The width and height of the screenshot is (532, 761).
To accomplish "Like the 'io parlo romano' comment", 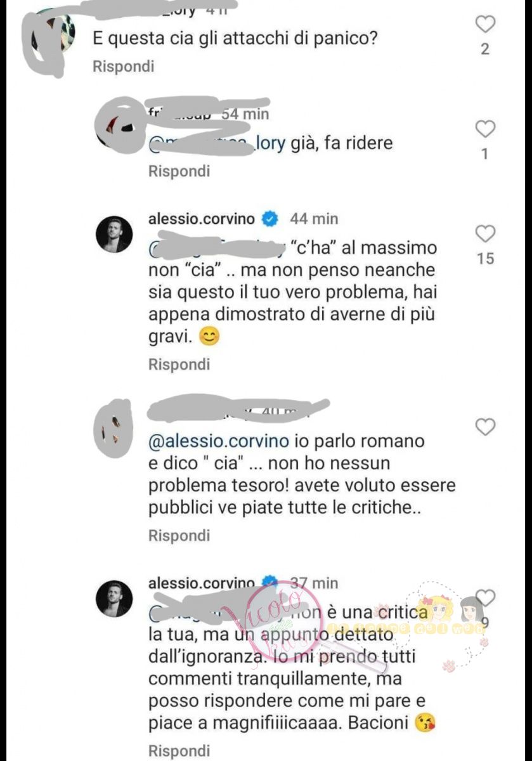I will (x=485, y=427).
